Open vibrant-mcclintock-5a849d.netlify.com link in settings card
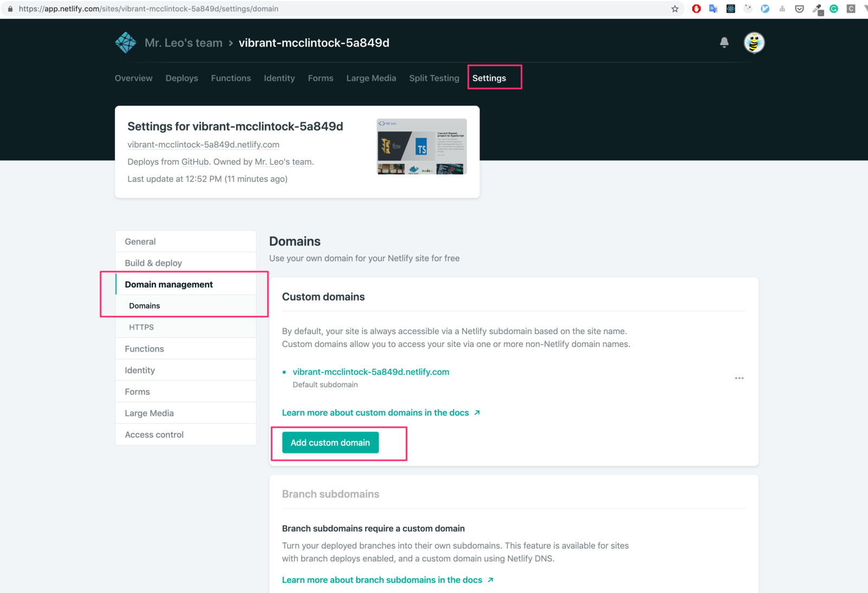868x593 pixels. 203,145
